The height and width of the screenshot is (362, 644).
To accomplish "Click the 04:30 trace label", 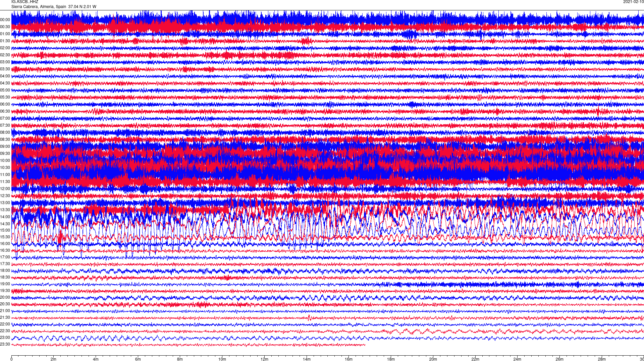I will (x=5, y=83).
